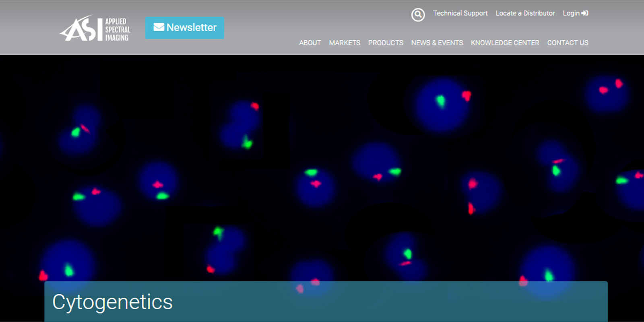Click the Login text link
644x322 pixels.
pos(571,13)
